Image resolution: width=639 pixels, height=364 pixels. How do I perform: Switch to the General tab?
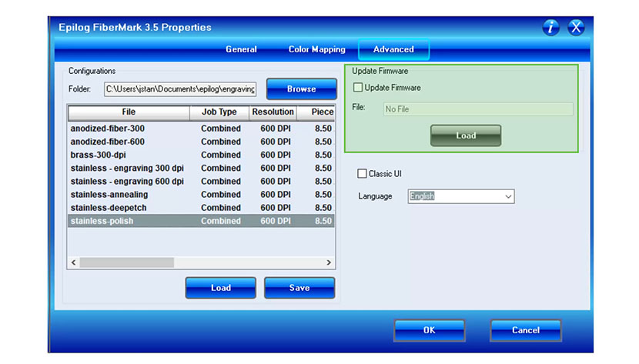241,49
